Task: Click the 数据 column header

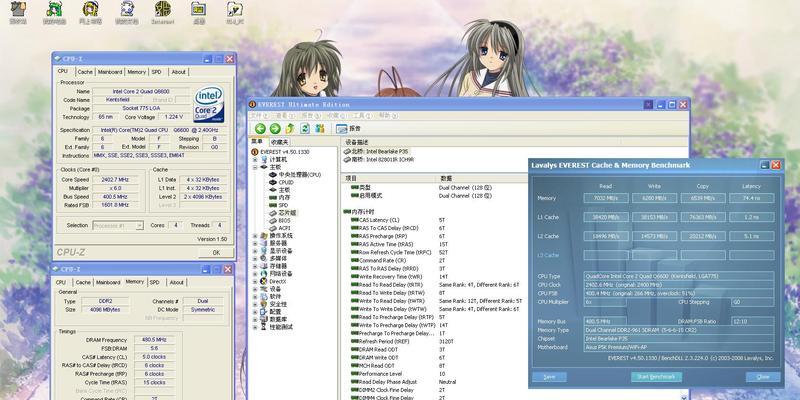Action: pyautogui.click(x=483, y=179)
